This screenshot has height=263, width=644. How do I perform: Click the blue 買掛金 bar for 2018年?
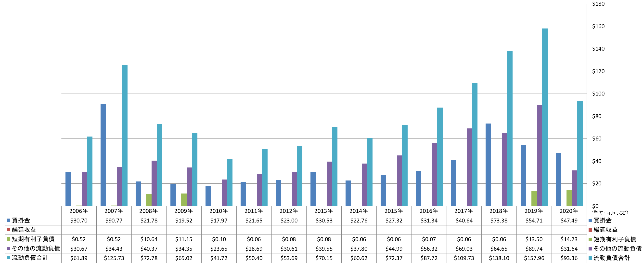click(x=488, y=165)
